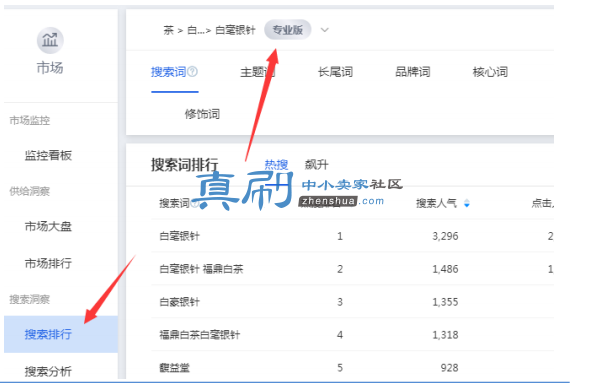
Task: Click 白毫银针 in the breadcrumb
Action: [x=235, y=30]
